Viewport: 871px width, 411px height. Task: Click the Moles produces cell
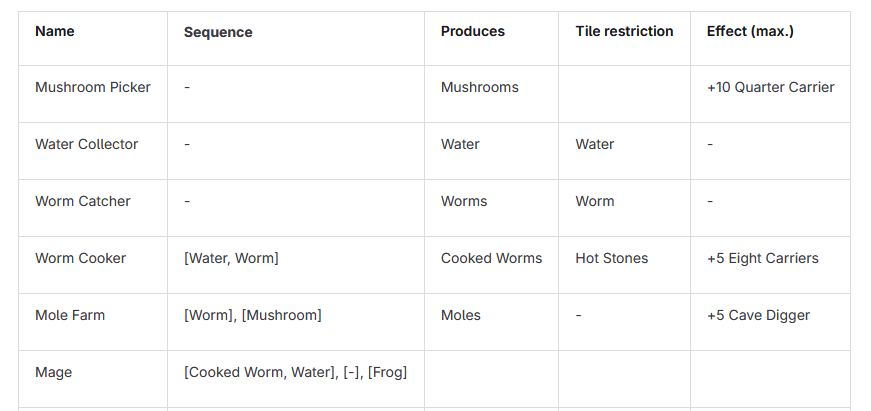coord(460,315)
